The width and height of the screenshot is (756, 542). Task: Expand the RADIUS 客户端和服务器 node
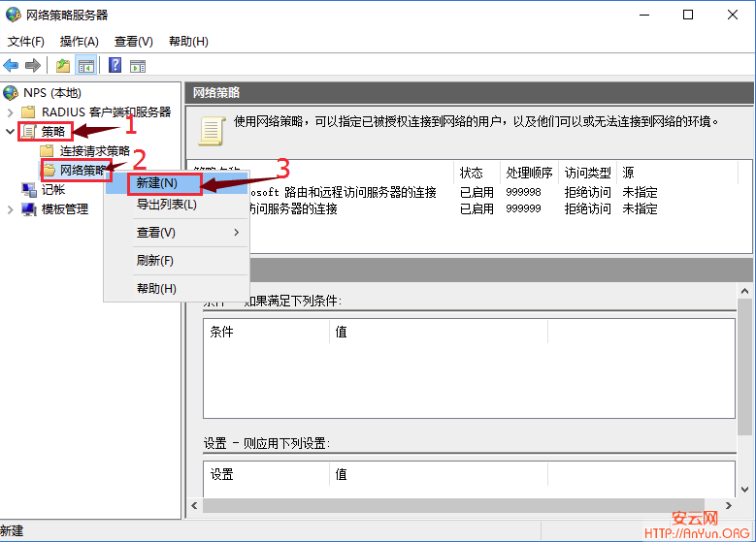(x=12, y=112)
